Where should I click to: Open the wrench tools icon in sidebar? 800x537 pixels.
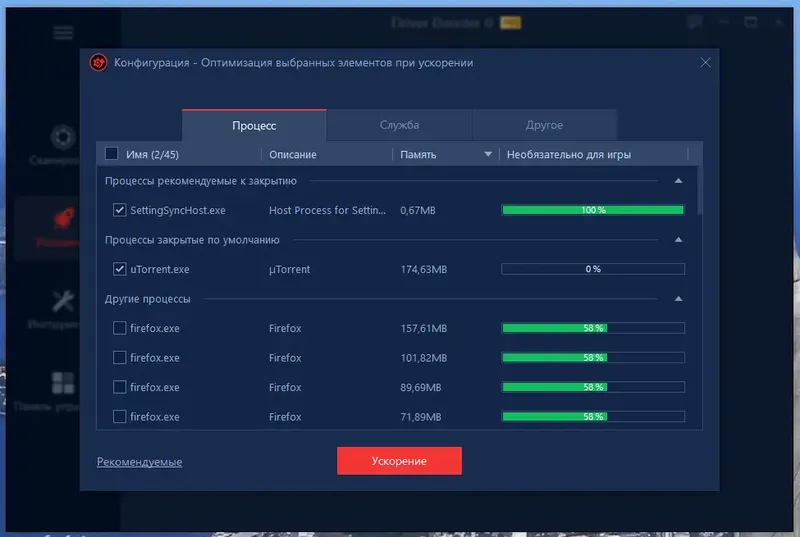tap(64, 300)
